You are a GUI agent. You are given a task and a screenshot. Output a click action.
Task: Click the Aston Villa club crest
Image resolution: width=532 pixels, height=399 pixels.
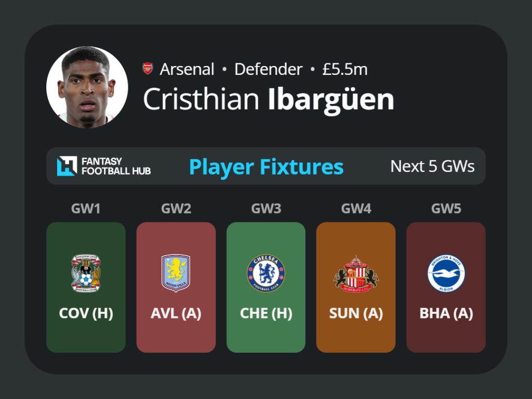[176, 273]
